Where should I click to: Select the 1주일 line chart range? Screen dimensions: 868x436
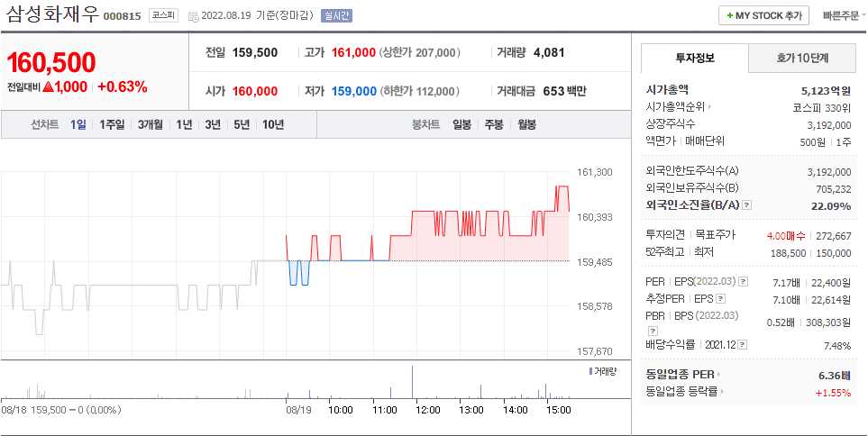[113, 124]
